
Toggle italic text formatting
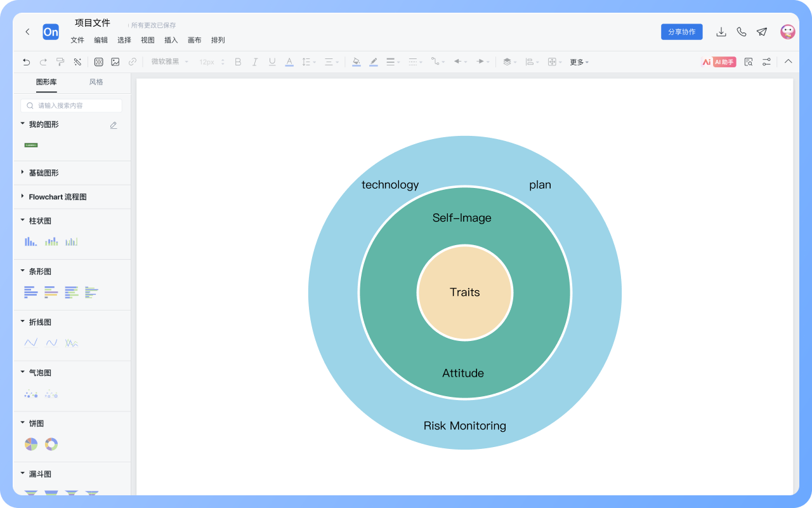click(x=255, y=62)
